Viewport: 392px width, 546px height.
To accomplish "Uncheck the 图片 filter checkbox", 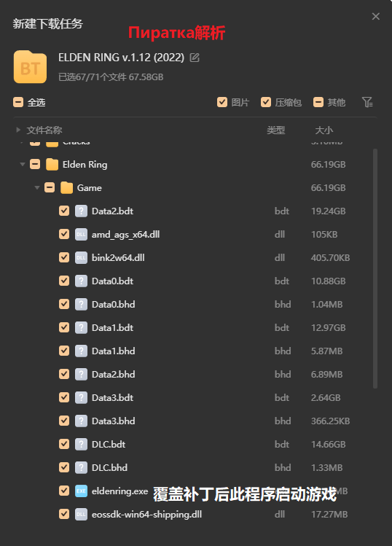I will point(222,102).
